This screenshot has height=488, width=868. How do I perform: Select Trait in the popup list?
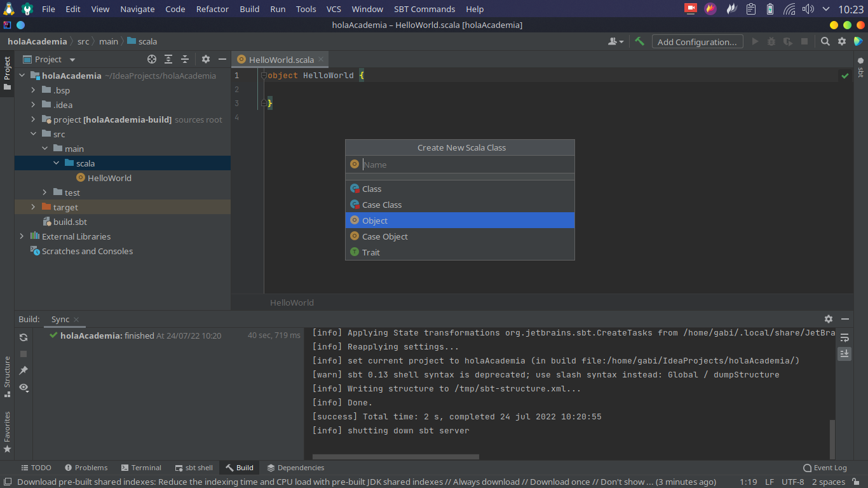click(460, 252)
